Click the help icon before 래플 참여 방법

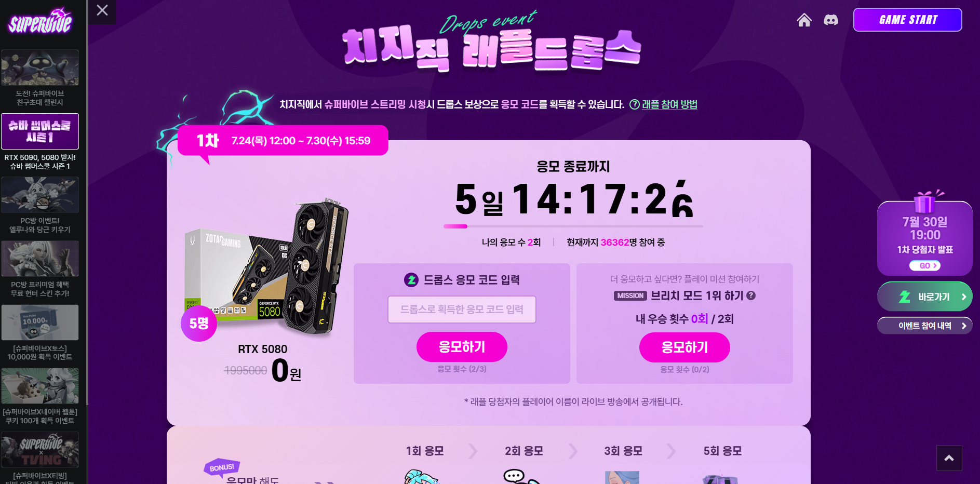[634, 104]
